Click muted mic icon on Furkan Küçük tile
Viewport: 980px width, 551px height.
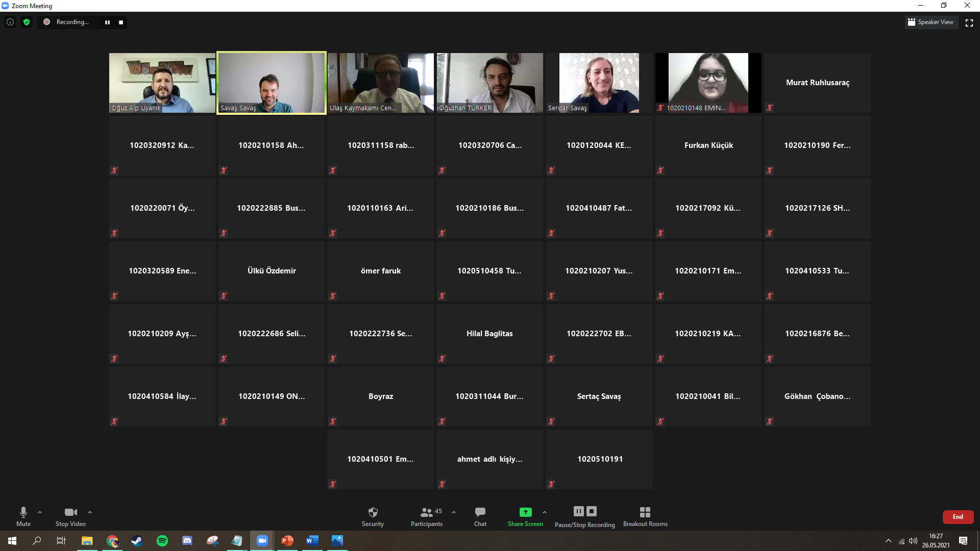point(660,170)
